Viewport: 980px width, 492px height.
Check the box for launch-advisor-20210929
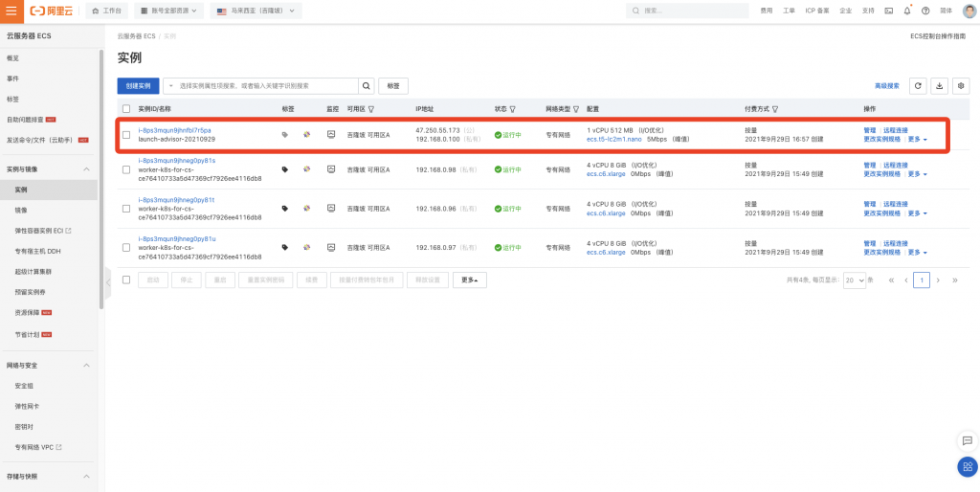point(126,134)
